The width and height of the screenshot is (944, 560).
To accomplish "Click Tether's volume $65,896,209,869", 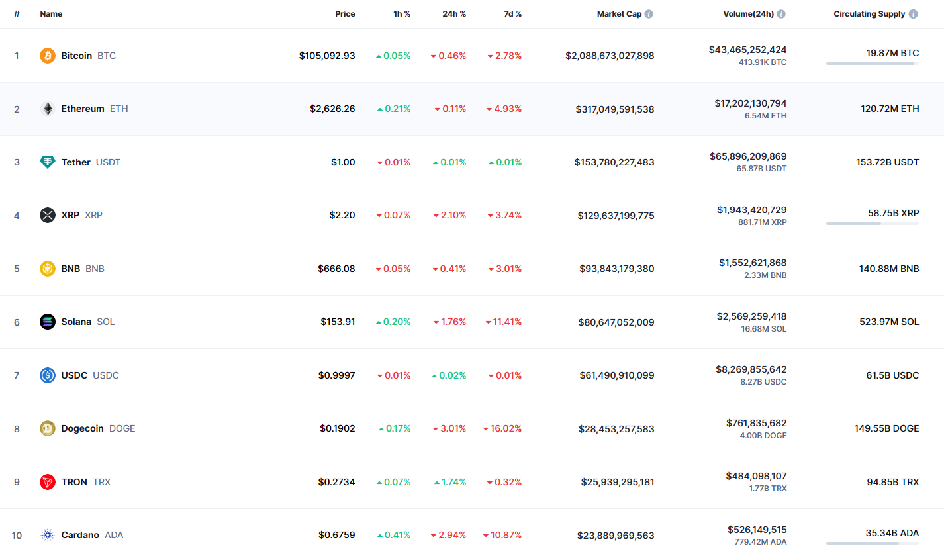I will point(748,156).
